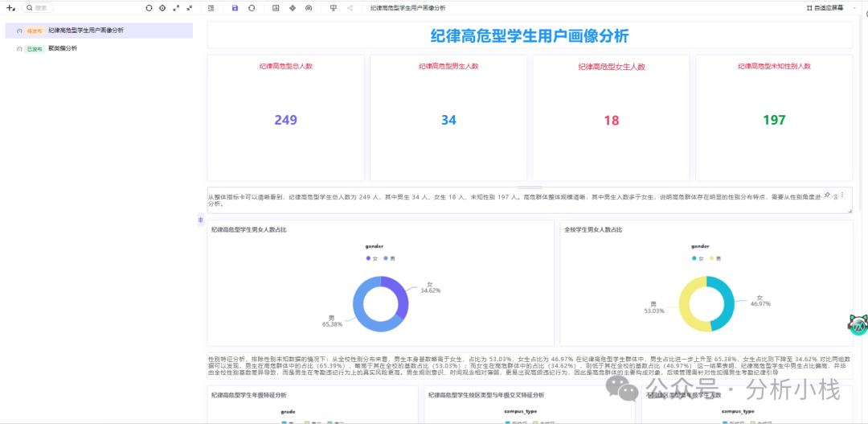Click the 全校学生男女人数占比 chart title
Viewport: 868px width, 424px height.
point(593,229)
